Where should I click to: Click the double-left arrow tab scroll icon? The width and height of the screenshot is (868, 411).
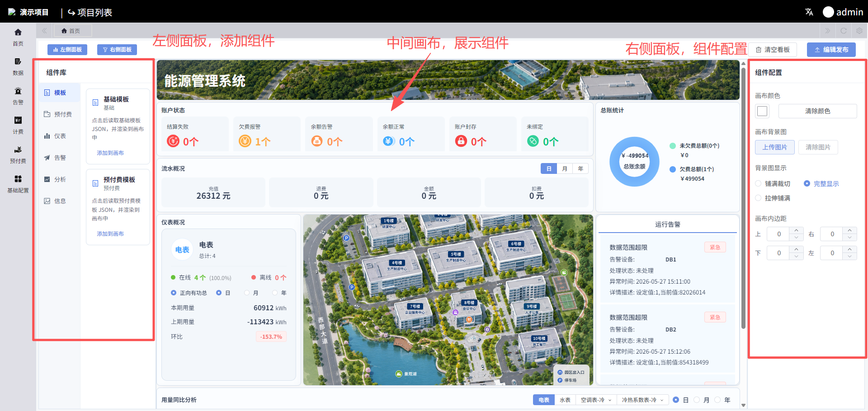tap(44, 31)
